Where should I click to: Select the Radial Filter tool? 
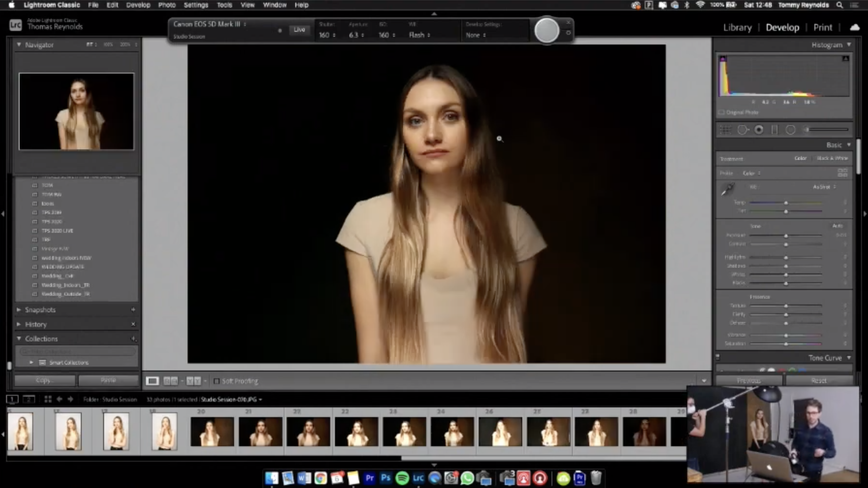tap(790, 130)
